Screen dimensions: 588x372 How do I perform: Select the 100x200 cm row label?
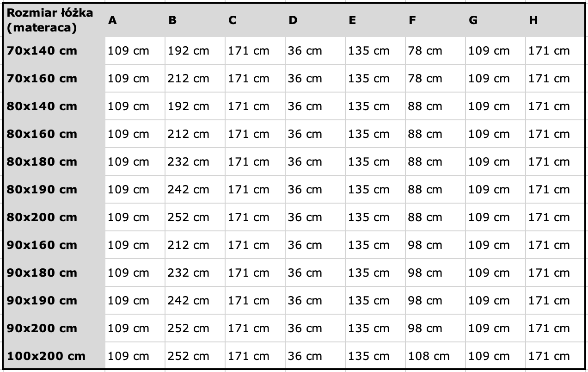click(x=54, y=356)
